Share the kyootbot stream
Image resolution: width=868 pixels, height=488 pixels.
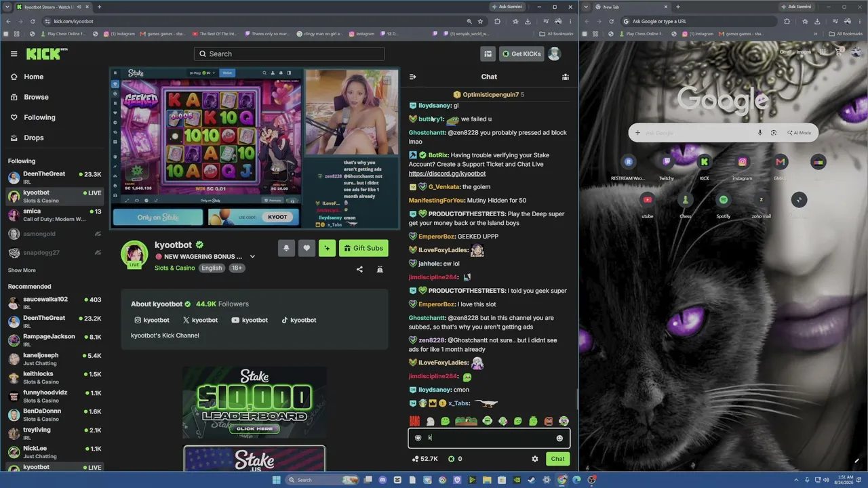pyautogui.click(x=359, y=269)
